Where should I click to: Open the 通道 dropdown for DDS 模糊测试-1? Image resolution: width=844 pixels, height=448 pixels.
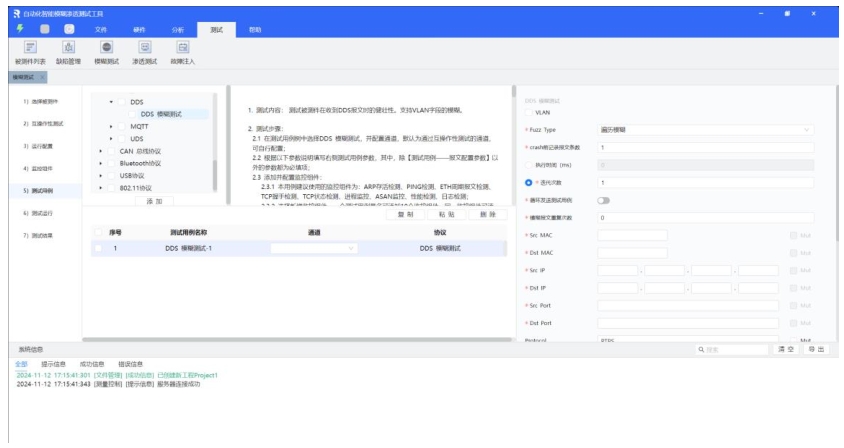point(315,249)
